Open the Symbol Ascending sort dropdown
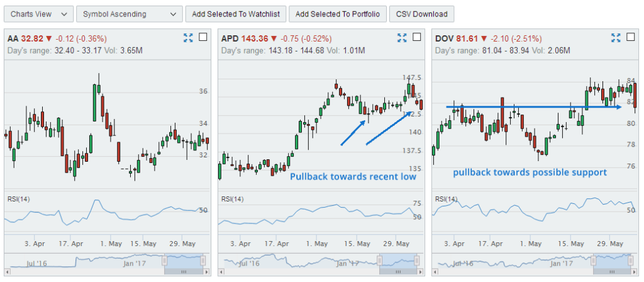This screenshot has width=644, height=282. click(x=130, y=14)
